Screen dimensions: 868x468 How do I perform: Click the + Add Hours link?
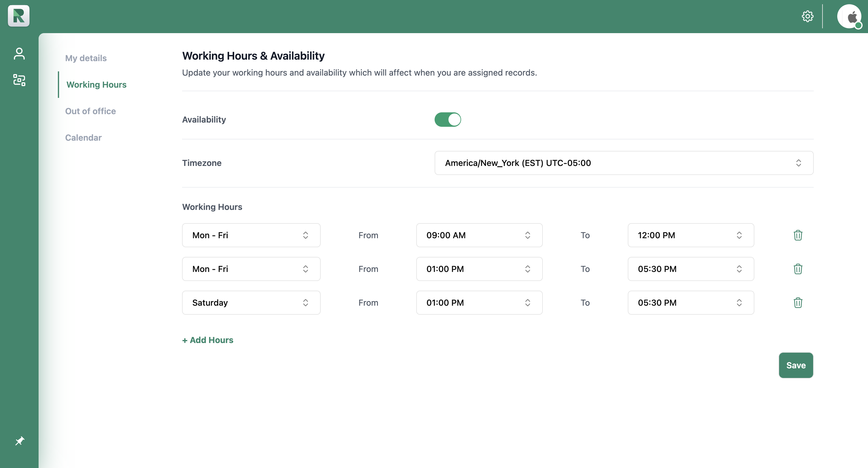click(x=208, y=340)
